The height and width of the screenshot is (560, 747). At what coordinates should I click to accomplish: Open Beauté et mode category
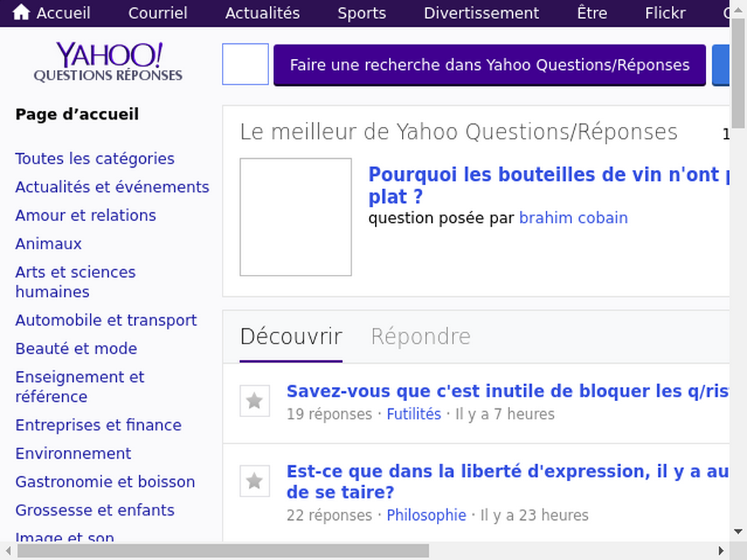click(76, 349)
